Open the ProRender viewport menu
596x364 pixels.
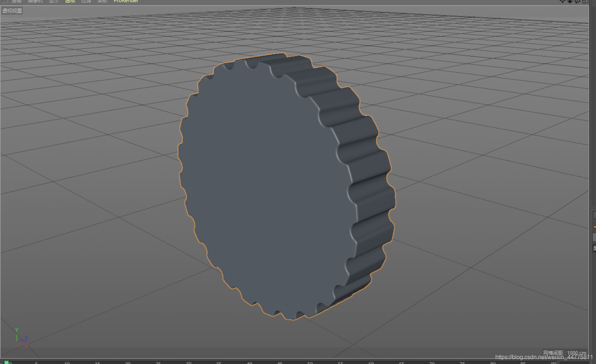126,1
